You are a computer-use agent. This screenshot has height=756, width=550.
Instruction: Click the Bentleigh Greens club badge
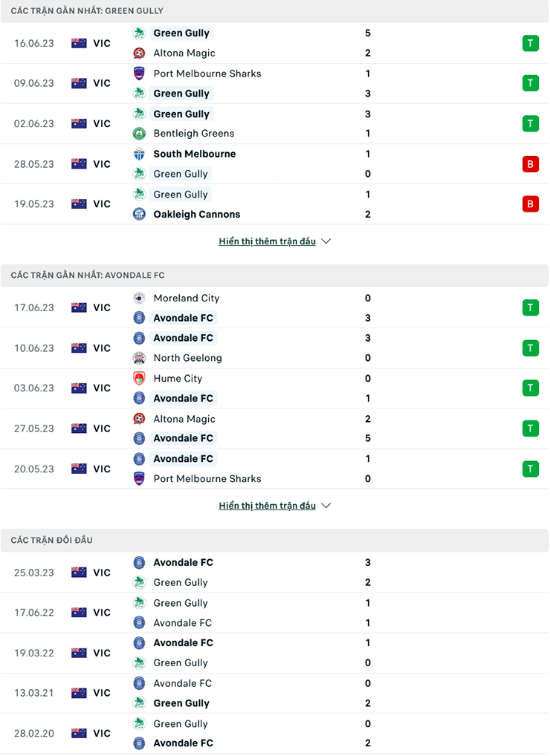pyautogui.click(x=140, y=134)
